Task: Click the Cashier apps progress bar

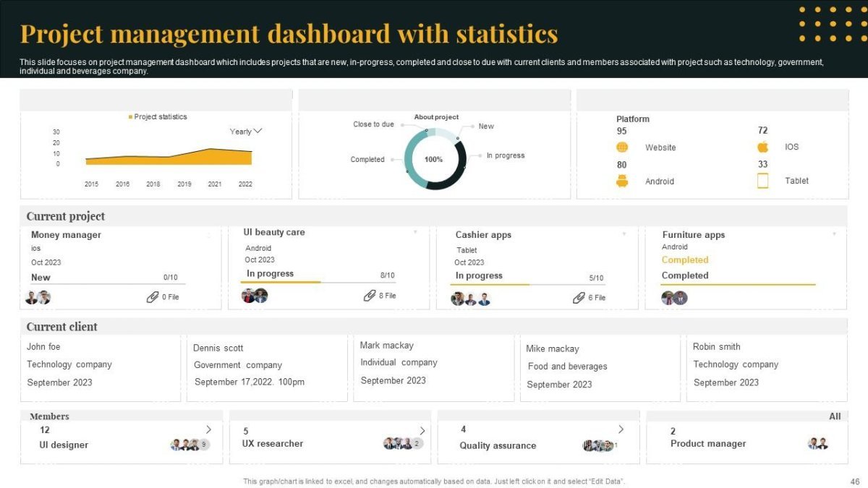Action: pos(529,284)
